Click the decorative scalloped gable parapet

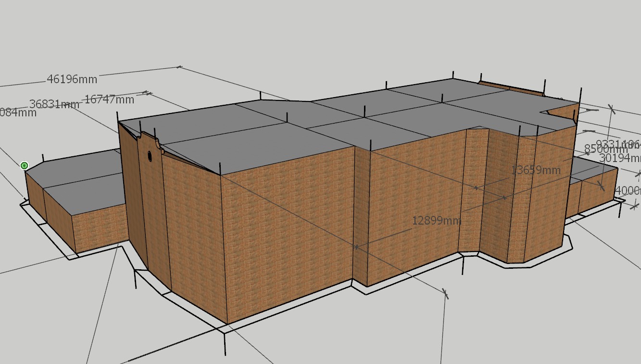(154, 142)
